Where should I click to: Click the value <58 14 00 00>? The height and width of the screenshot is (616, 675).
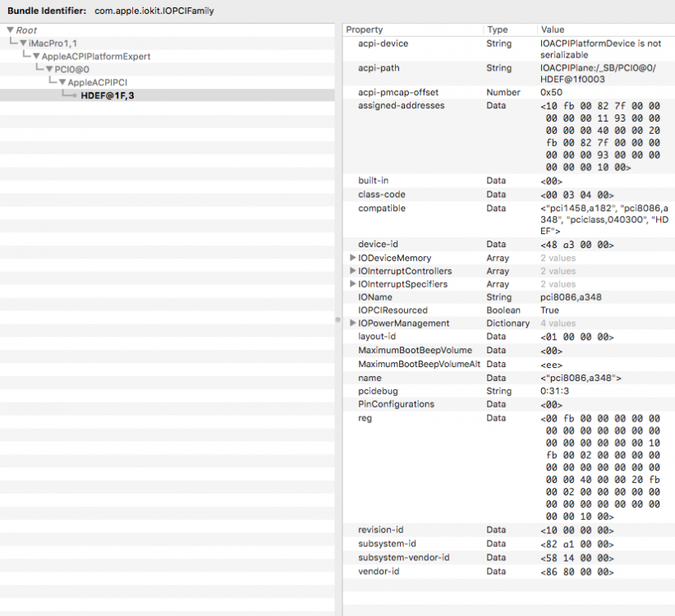point(576,558)
